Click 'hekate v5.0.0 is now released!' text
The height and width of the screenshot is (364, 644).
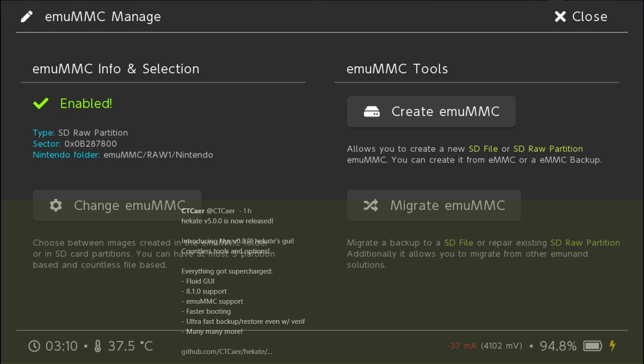(x=228, y=221)
